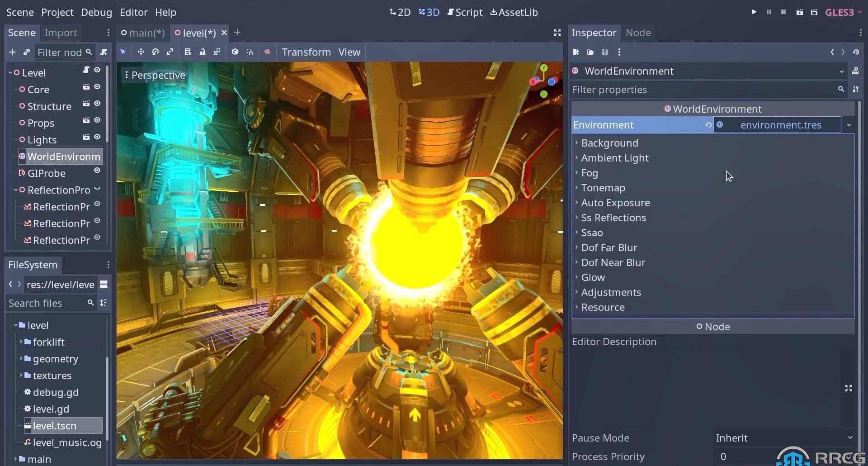Click the instance scene link icon
Image resolution: width=868 pixels, height=466 pixels.
click(x=27, y=52)
